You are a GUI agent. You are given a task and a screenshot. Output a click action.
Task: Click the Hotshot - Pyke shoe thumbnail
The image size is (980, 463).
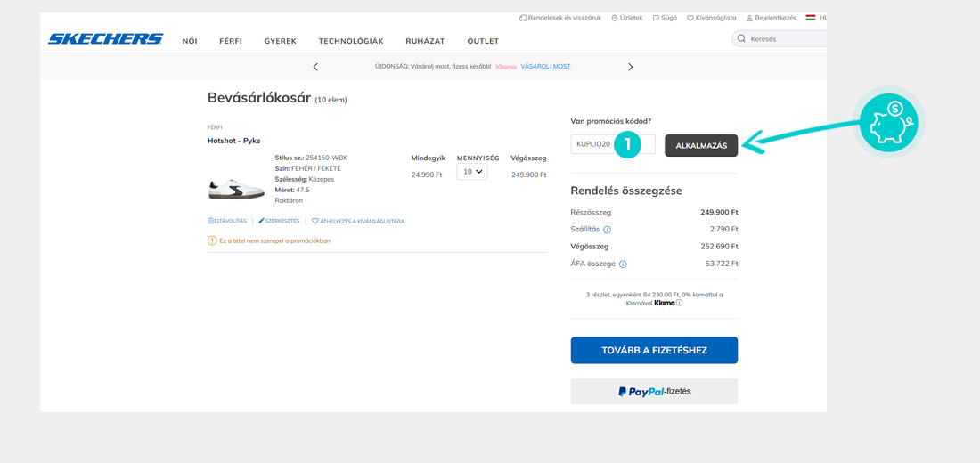coord(236,188)
